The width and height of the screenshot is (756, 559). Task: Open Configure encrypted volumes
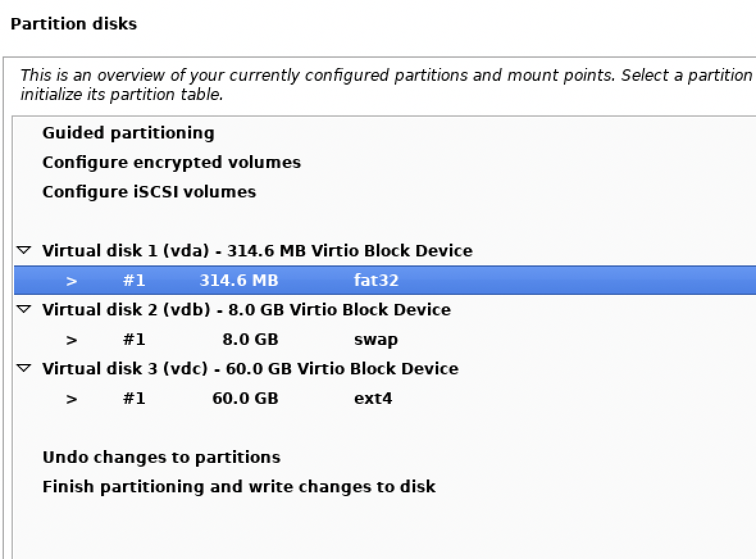point(171,163)
